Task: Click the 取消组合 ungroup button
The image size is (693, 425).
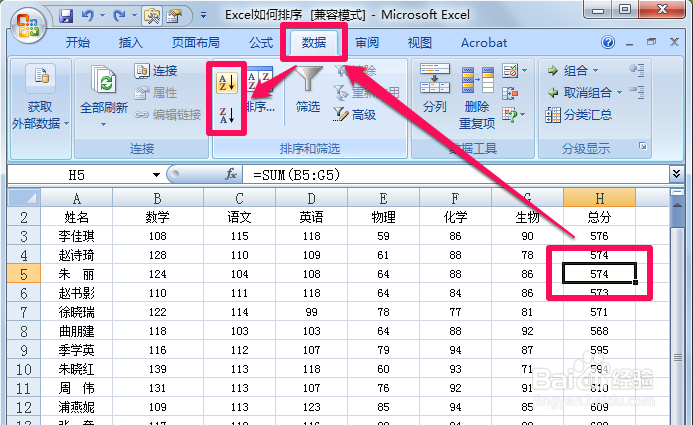Action: click(x=579, y=93)
